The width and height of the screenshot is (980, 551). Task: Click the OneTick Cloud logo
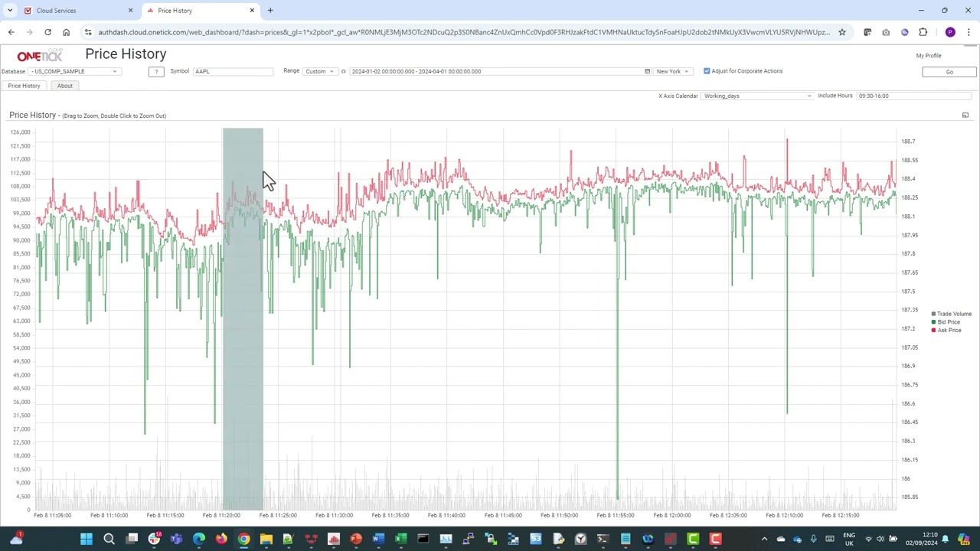[40, 56]
